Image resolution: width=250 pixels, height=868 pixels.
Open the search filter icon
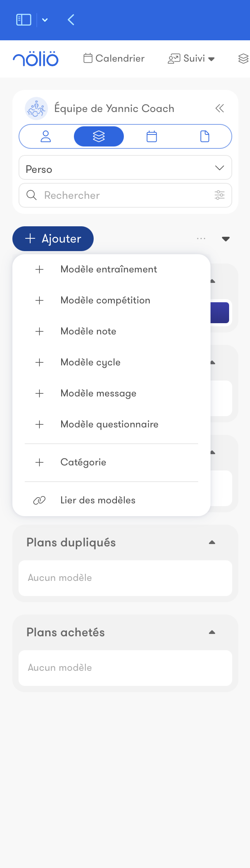(x=219, y=195)
